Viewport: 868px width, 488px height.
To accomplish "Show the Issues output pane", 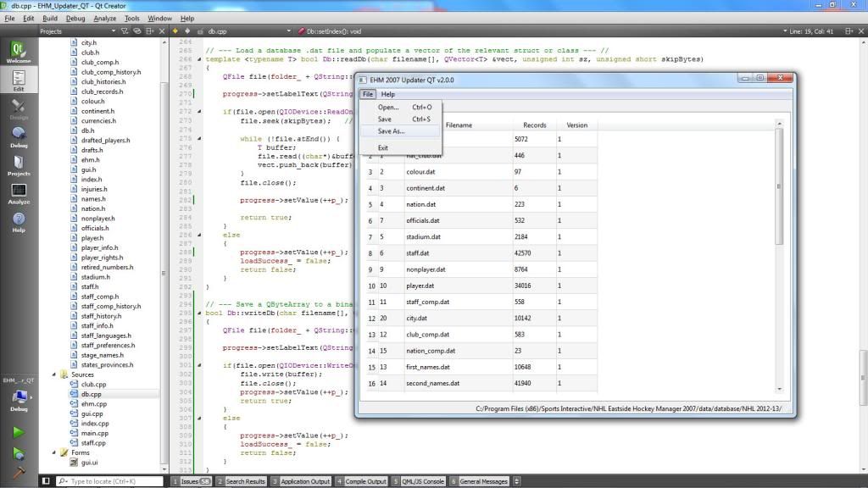I will click(x=191, y=481).
